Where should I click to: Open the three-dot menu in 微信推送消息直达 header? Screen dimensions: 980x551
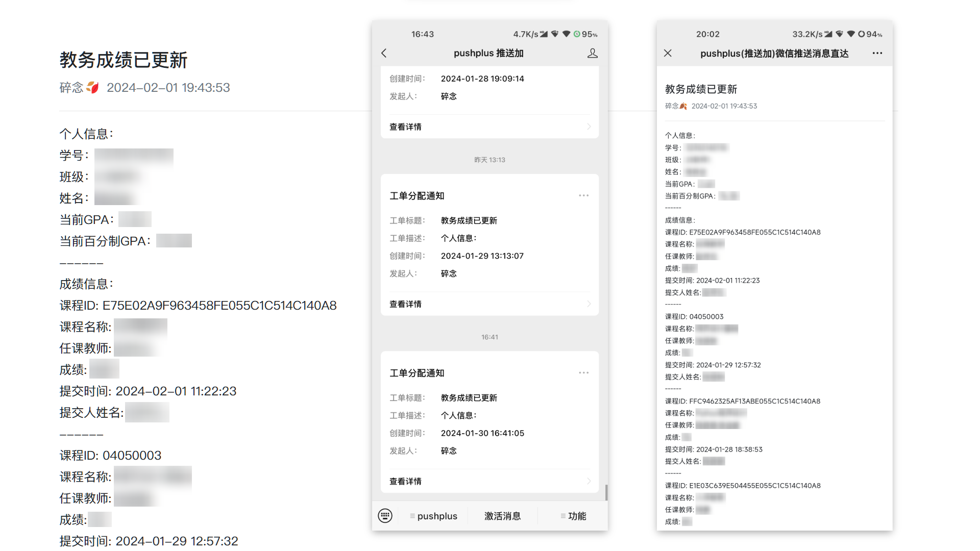(x=877, y=53)
